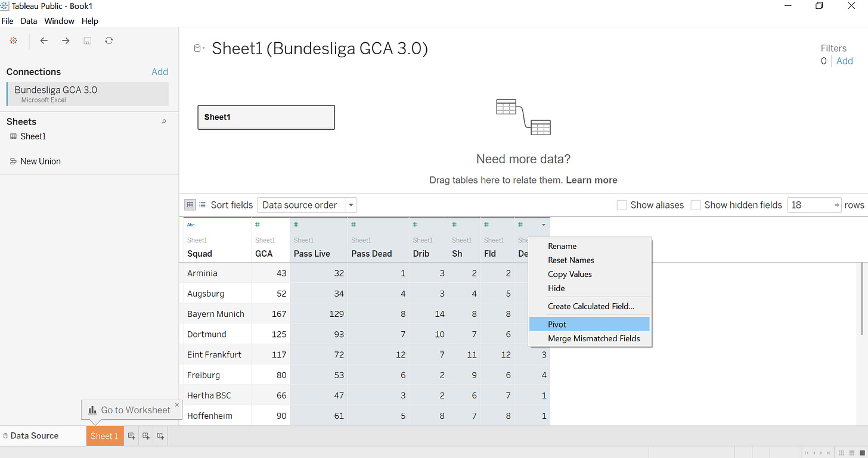Select GCA value 167
Image resolution: width=868 pixels, height=458 pixels.
pyautogui.click(x=271, y=314)
